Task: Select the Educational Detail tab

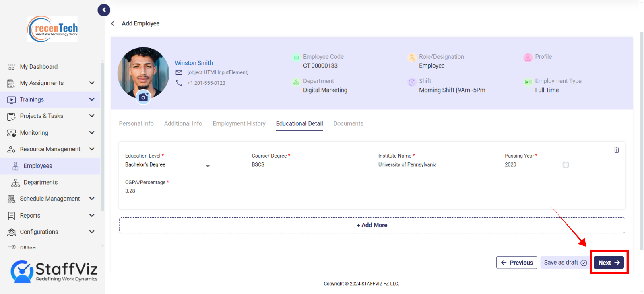Action: [299, 124]
